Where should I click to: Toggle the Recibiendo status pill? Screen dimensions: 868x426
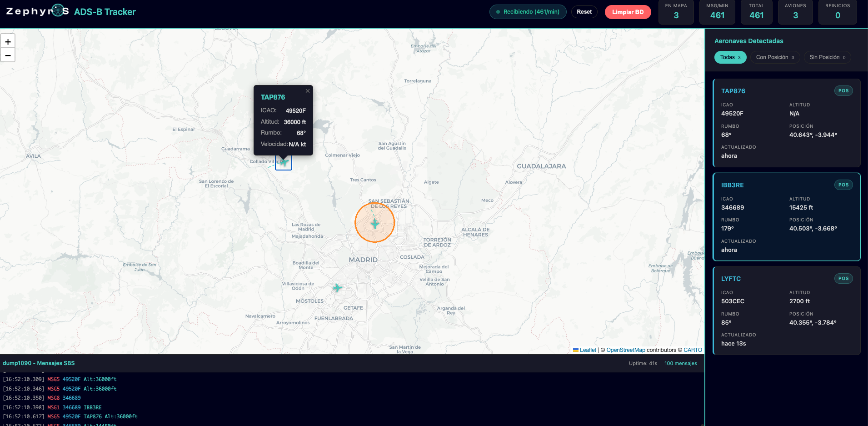tap(528, 12)
